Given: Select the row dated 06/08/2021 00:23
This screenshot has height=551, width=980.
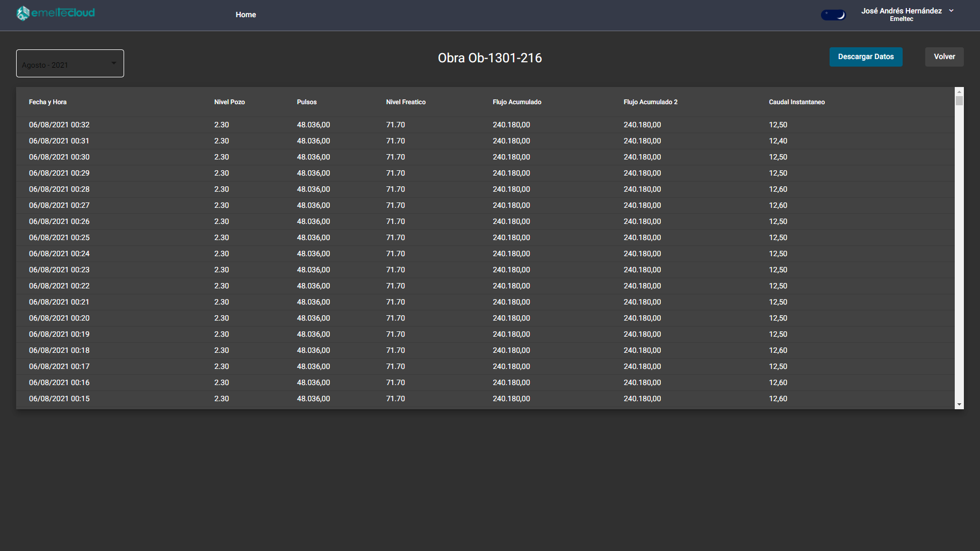Looking at the screenshot, I should [x=486, y=270].
